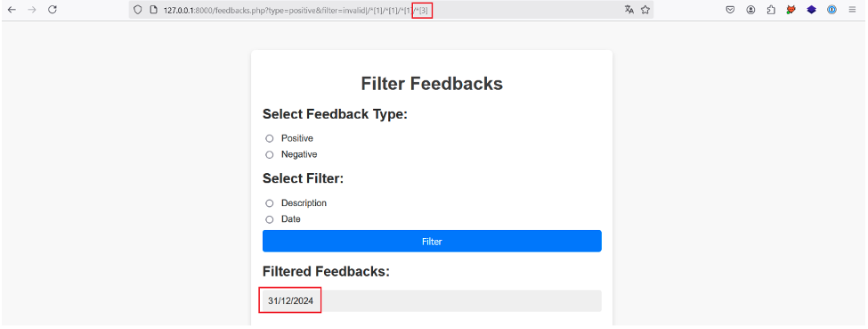The image size is (868, 329).
Task: Reload the current page
Action: (x=53, y=10)
